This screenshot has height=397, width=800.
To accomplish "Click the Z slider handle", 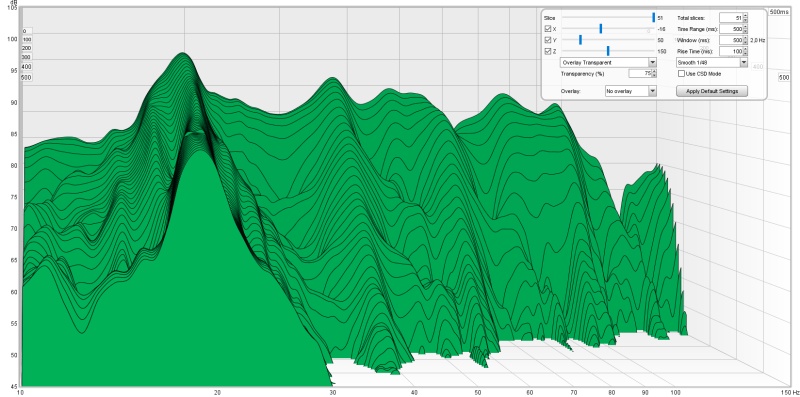I will click(608, 51).
